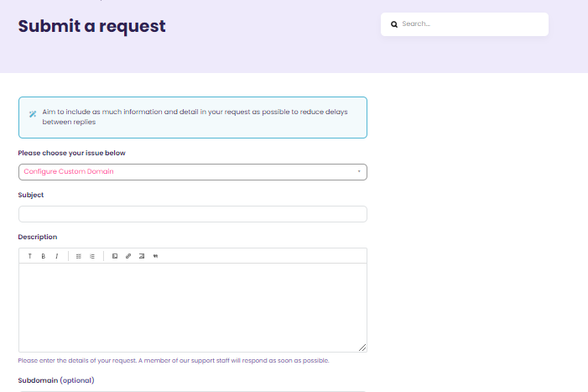Insert an image into the Description
This screenshot has height=392, width=588.
click(115, 256)
